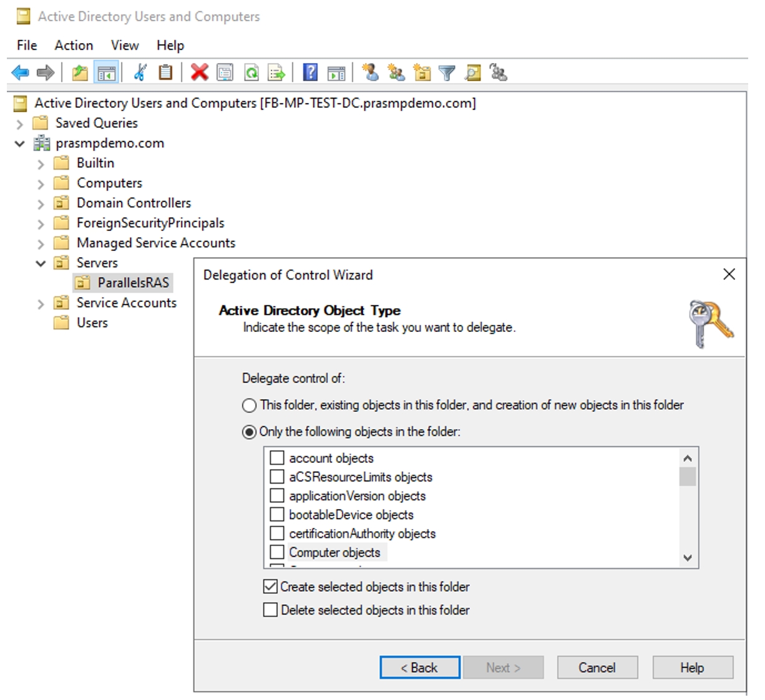Collapse the Servers tree node

41,263
